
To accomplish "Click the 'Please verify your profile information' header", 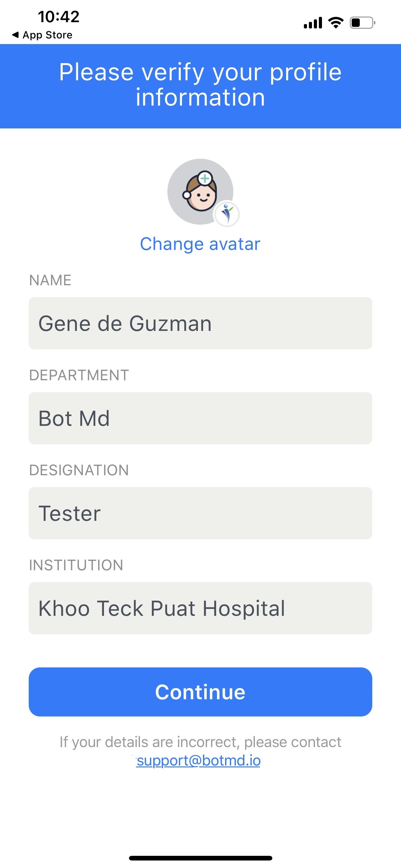I will pos(200,85).
